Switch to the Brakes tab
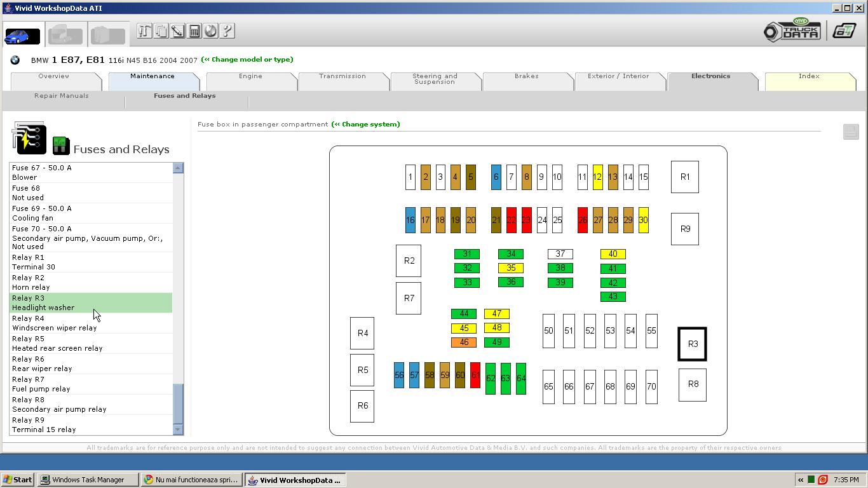The height and width of the screenshot is (488, 868). tap(527, 81)
